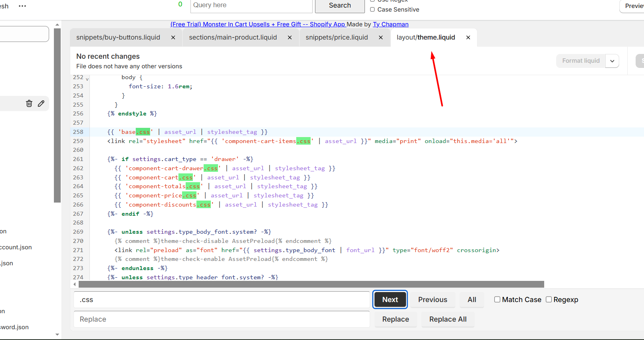
Task: Click 'No recent changes' heading
Action: coord(108,56)
